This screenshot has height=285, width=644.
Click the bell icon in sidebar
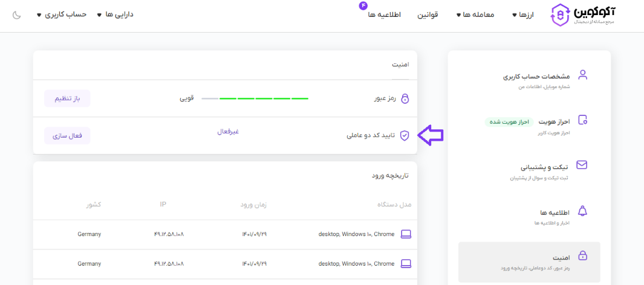pyautogui.click(x=582, y=211)
